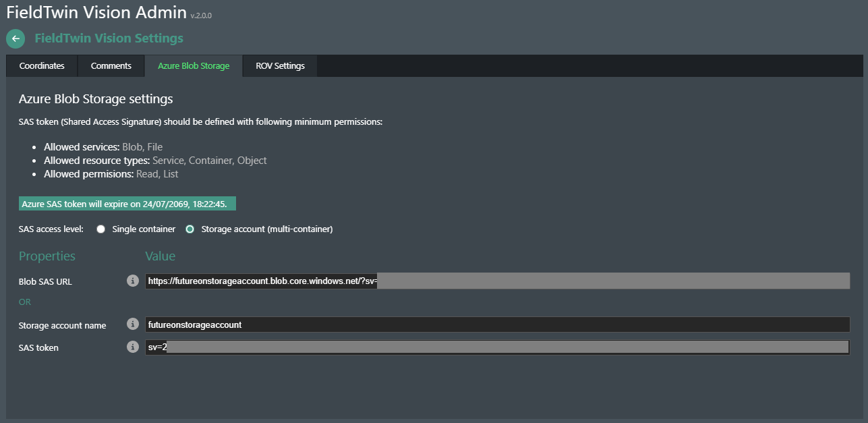Go to ROV Settings tab
This screenshot has width=868, height=423.
click(x=280, y=66)
